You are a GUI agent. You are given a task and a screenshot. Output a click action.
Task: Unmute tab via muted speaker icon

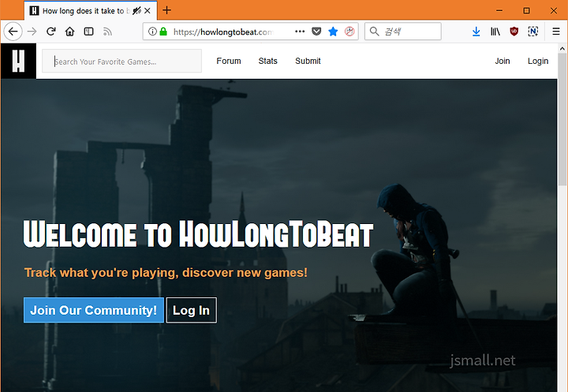pos(136,11)
